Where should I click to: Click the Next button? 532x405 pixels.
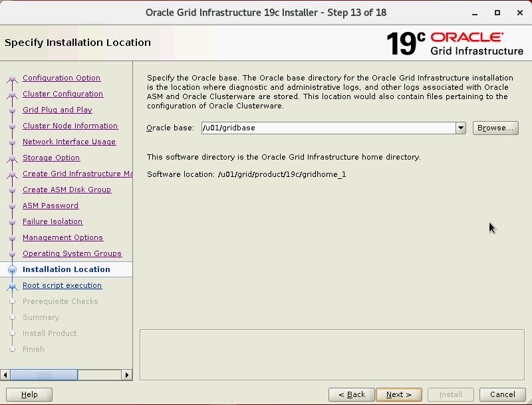pos(398,394)
